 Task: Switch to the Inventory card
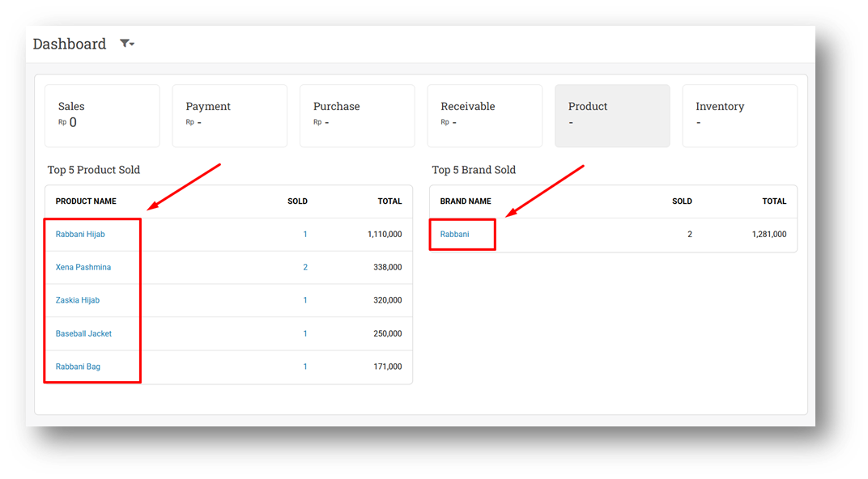click(x=739, y=116)
